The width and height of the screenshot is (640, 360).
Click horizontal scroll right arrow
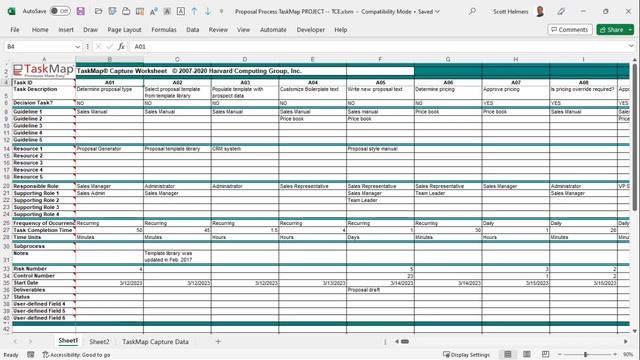(x=626, y=341)
